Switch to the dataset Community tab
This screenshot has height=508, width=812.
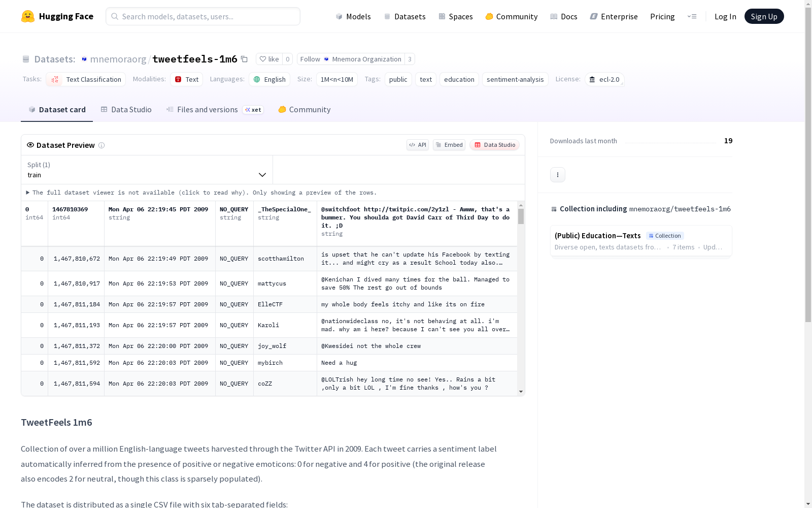point(304,110)
